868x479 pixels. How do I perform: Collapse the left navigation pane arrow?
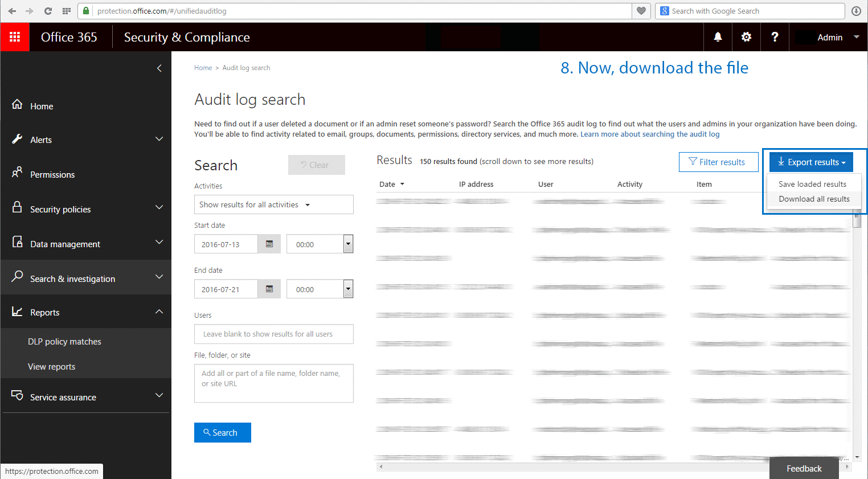point(159,68)
